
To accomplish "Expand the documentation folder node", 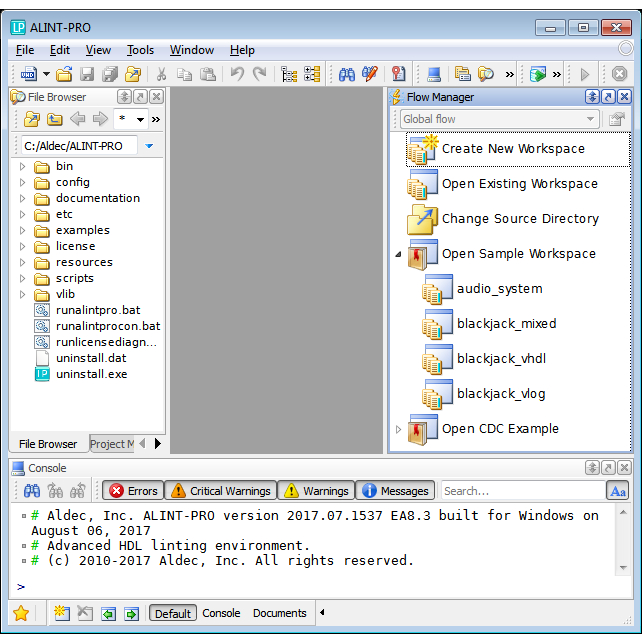I will [23, 198].
